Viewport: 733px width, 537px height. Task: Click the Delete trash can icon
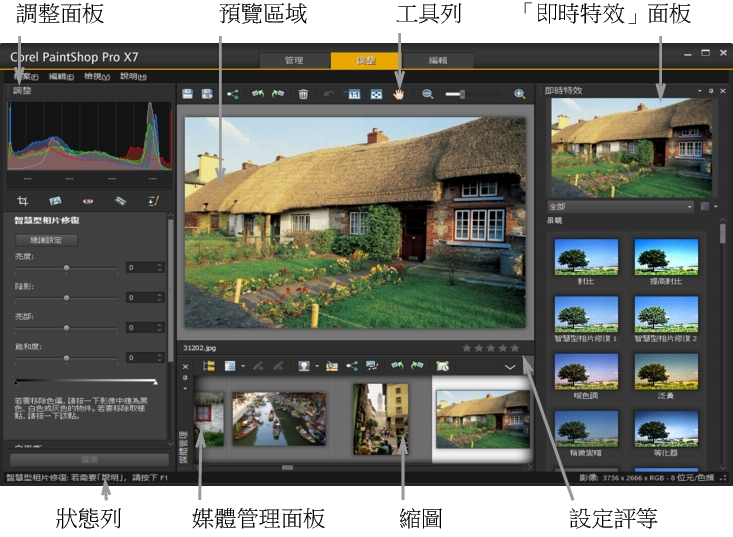pos(303,94)
